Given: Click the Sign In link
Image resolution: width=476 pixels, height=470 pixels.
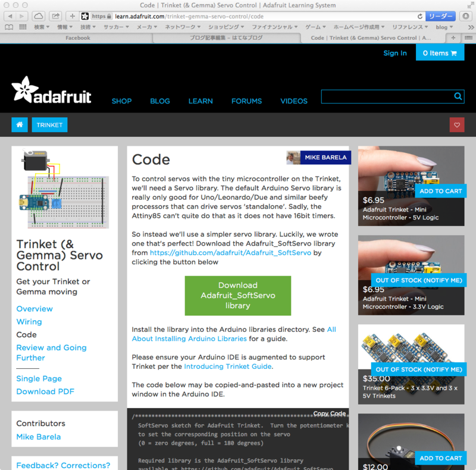Looking at the screenshot, I should [395, 53].
